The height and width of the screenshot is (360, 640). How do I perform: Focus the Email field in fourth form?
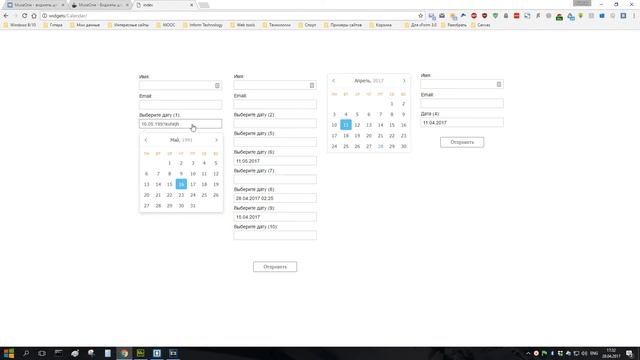(x=462, y=103)
